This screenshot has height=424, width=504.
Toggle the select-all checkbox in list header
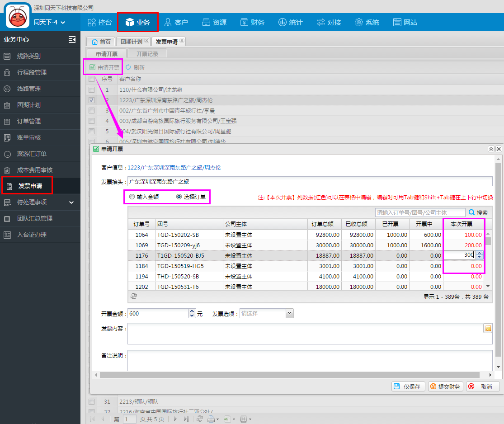[92, 79]
